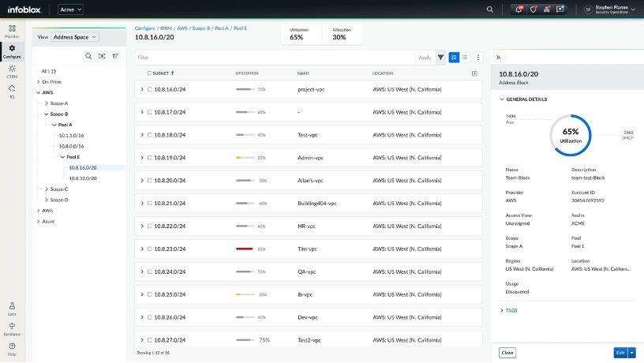The height and width of the screenshot is (363, 644).
Task: Check the 10.8.18.0/24 row checkbox
Action: click(149, 135)
